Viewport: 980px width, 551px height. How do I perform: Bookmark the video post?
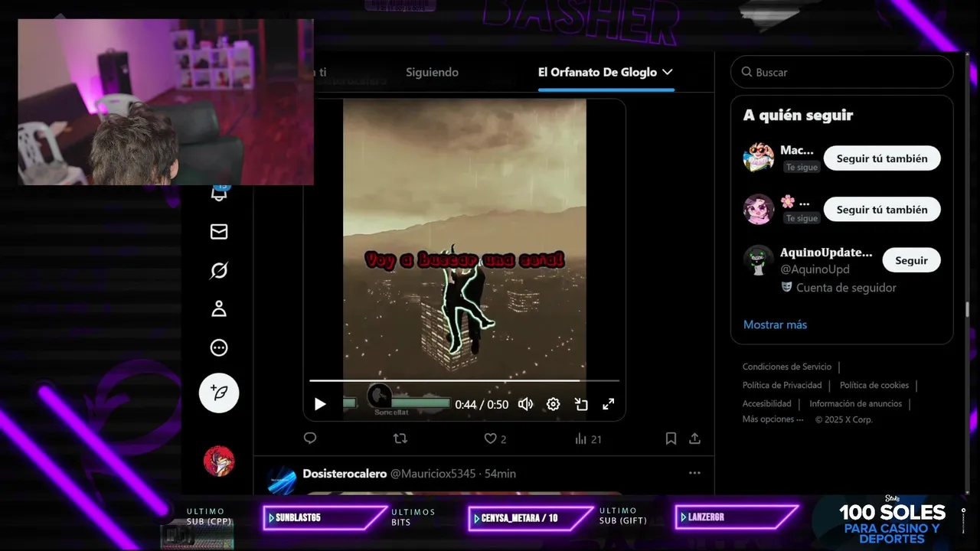(671, 439)
